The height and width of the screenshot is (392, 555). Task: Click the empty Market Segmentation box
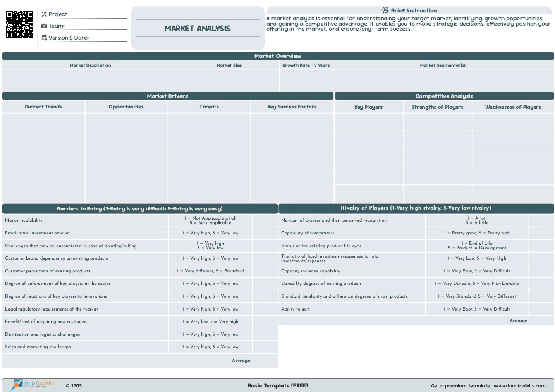coord(443,80)
